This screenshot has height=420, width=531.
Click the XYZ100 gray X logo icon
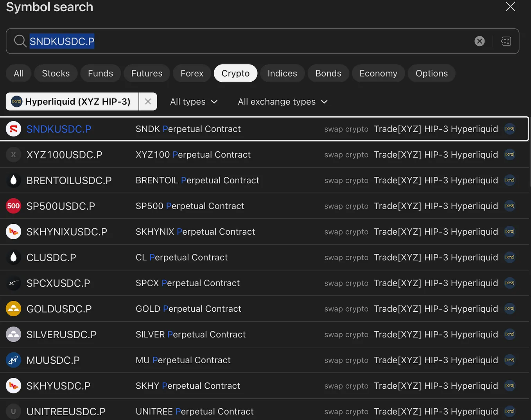13,155
